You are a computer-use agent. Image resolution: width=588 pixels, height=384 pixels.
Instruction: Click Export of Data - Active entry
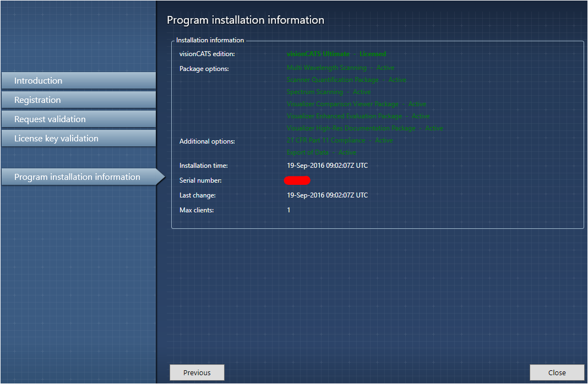[x=322, y=152]
